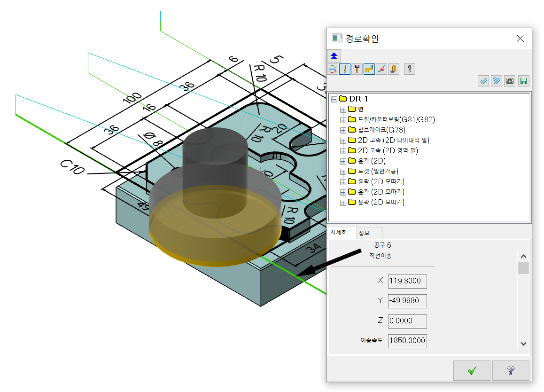The height and width of the screenshot is (392, 544).
Task: Select 2D 고속 (2D 다이내믹 밀) operation
Action: tap(393, 140)
